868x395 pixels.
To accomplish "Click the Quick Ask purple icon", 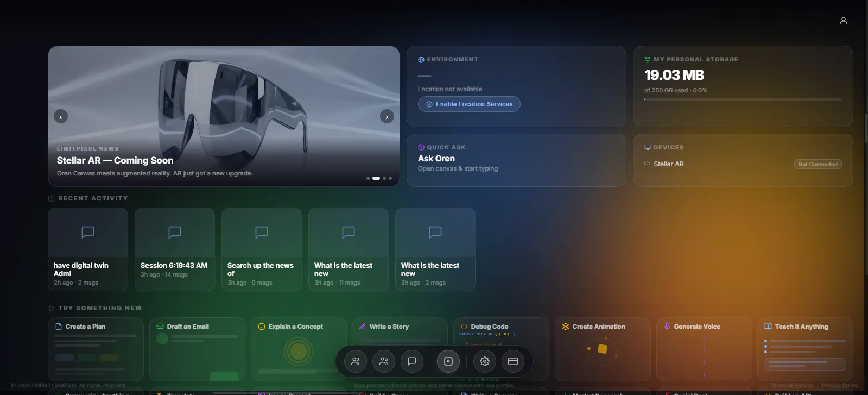I will tap(421, 147).
